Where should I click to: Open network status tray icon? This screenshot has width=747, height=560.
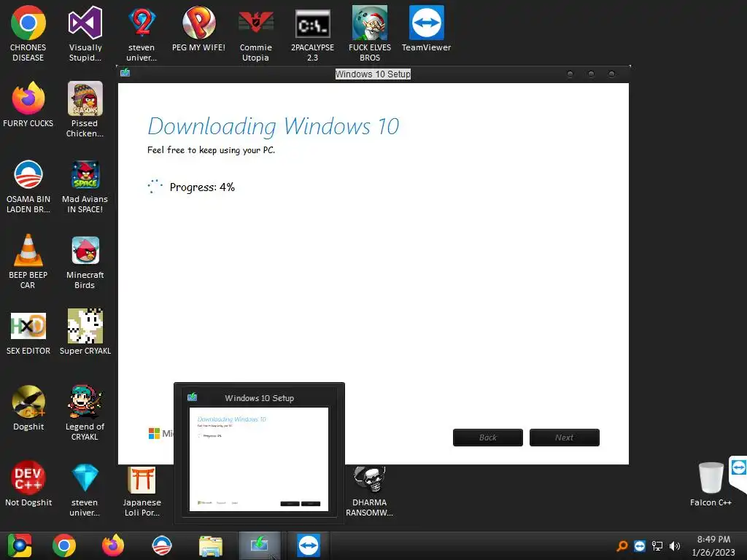coord(657,546)
